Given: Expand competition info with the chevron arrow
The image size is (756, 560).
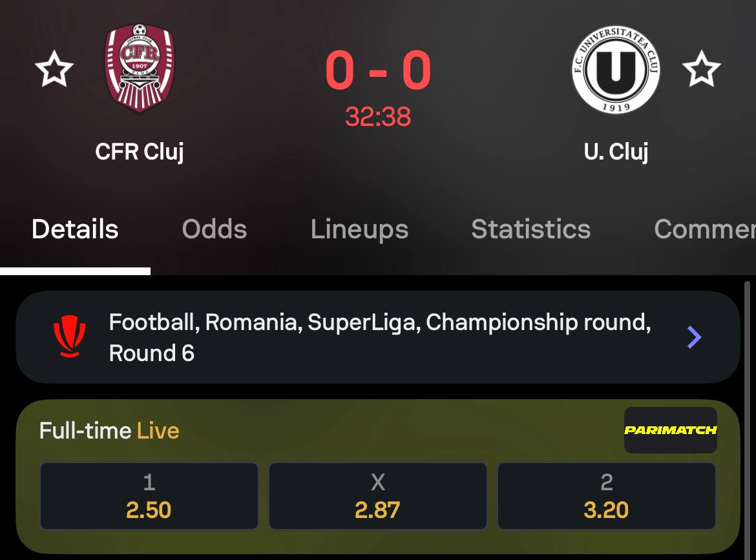Looking at the screenshot, I should (x=694, y=337).
